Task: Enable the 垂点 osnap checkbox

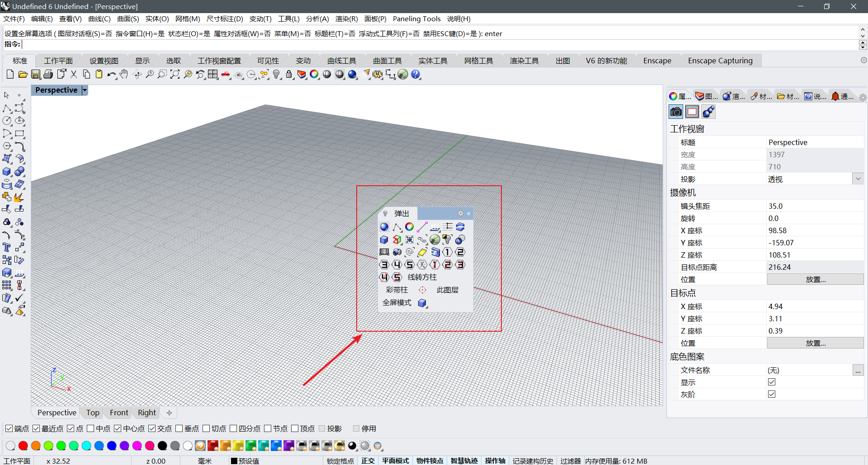Action: pos(179,428)
